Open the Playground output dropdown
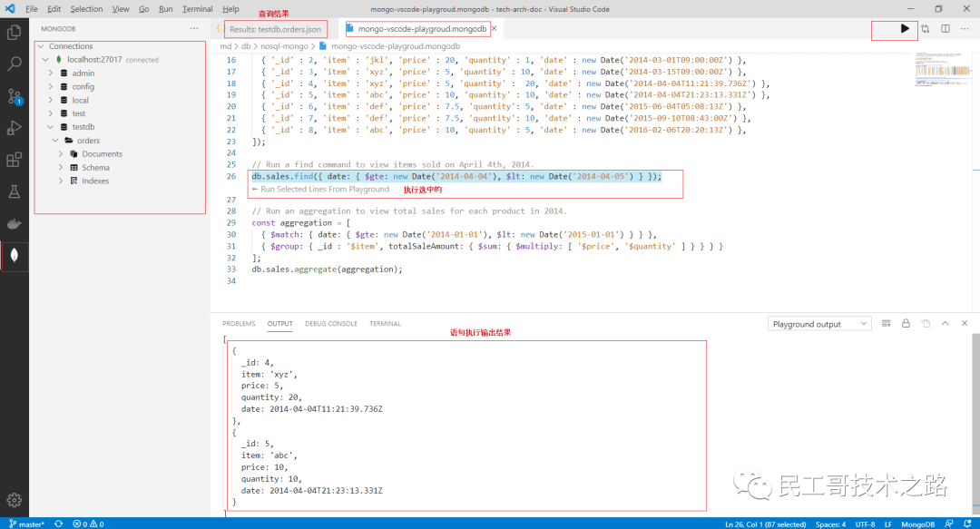This screenshot has height=529, width=980. 818,322
